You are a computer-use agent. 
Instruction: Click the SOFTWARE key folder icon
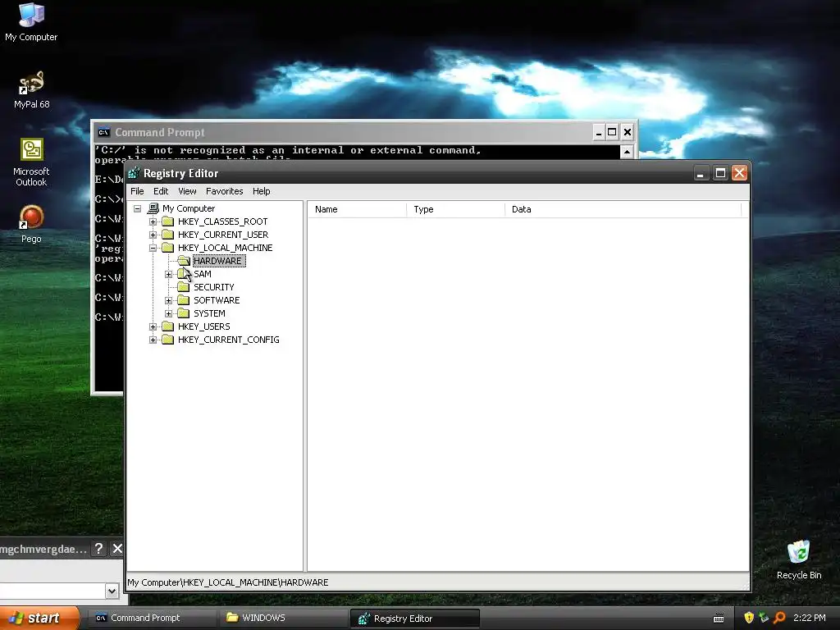coord(183,300)
